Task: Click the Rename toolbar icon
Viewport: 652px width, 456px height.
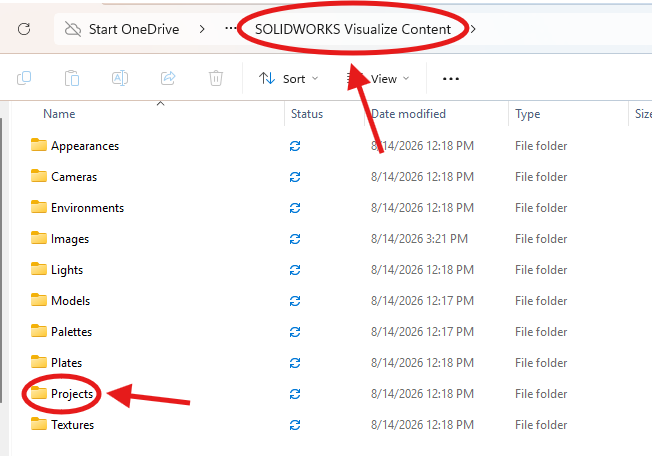Action: (120, 78)
